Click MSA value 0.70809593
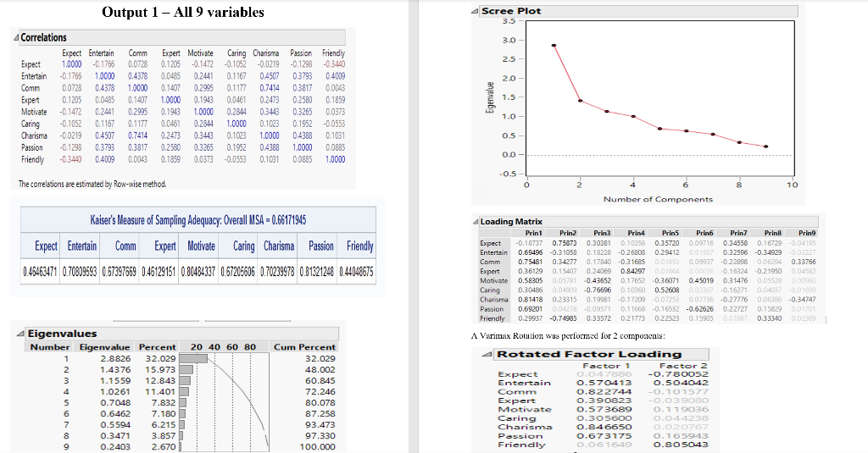This screenshot has height=453, width=868. [x=81, y=272]
